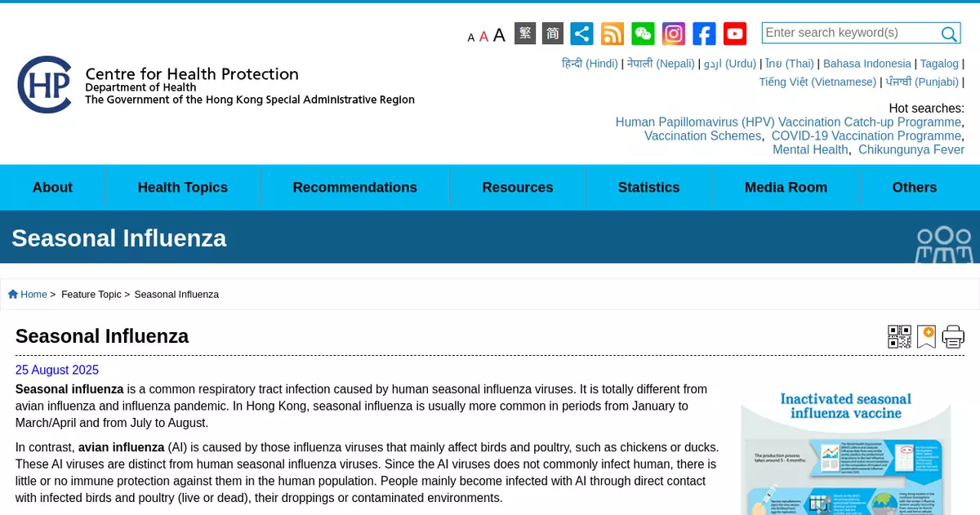This screenshot has height=515, width=980.
Task: Switch to Traditional Chinese (繁)
Action: [x=525, y=33]
